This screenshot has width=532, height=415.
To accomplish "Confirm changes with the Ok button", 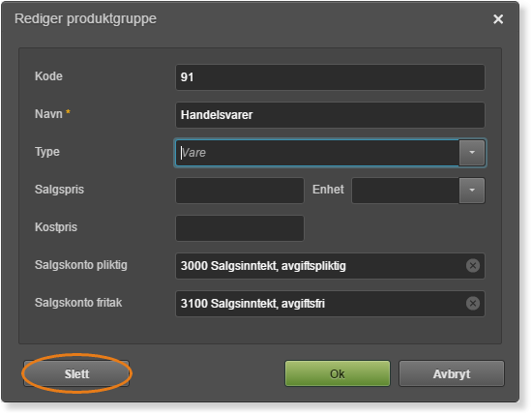I will click(x=338, y=373).
